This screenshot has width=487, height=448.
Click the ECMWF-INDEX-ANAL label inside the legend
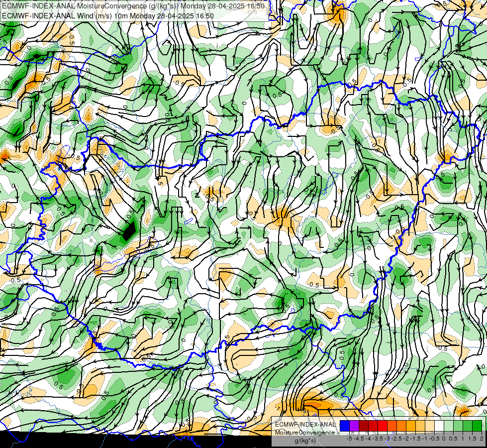[x=305, y=425]
